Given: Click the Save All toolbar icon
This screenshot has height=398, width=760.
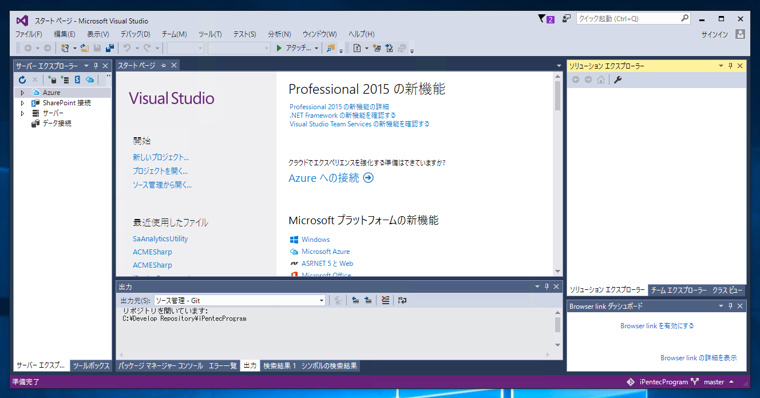Looking at the screenshot, I should click(x=110, y=48).
